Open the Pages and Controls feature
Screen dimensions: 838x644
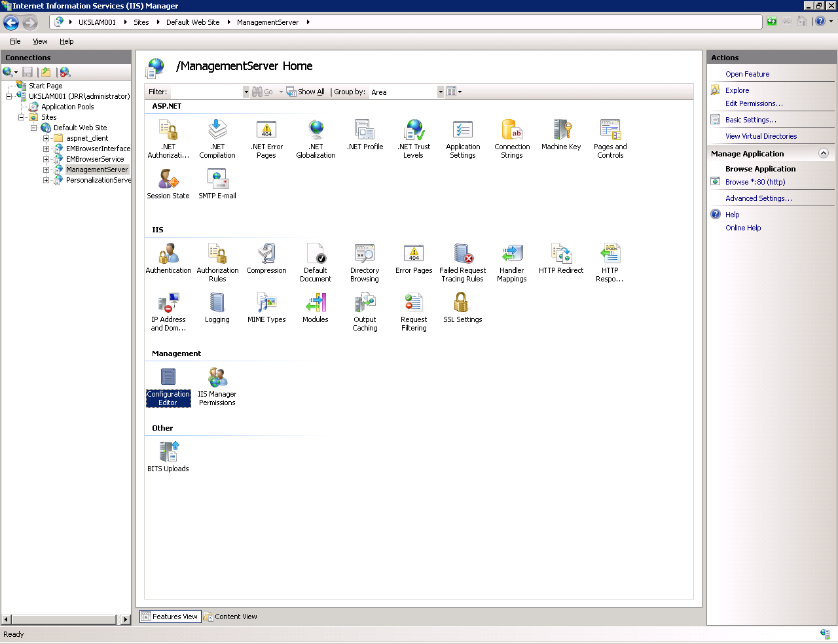pos(610,139)
